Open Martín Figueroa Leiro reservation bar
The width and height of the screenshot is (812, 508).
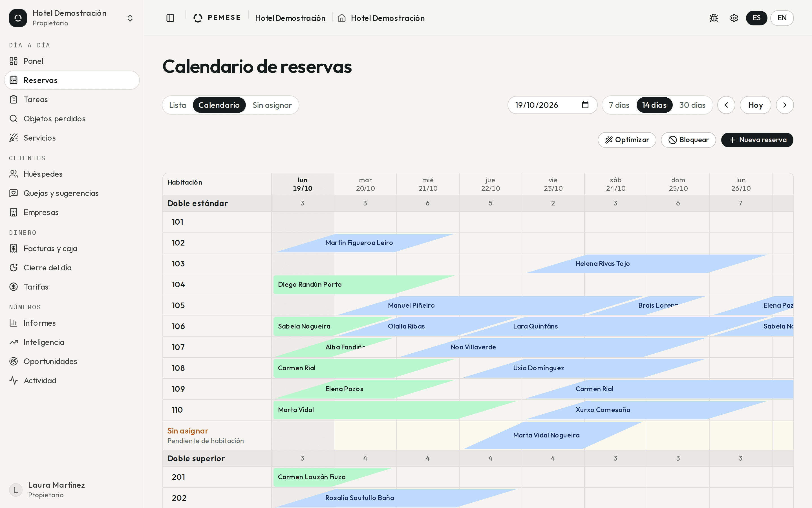(x=365, y=243)
